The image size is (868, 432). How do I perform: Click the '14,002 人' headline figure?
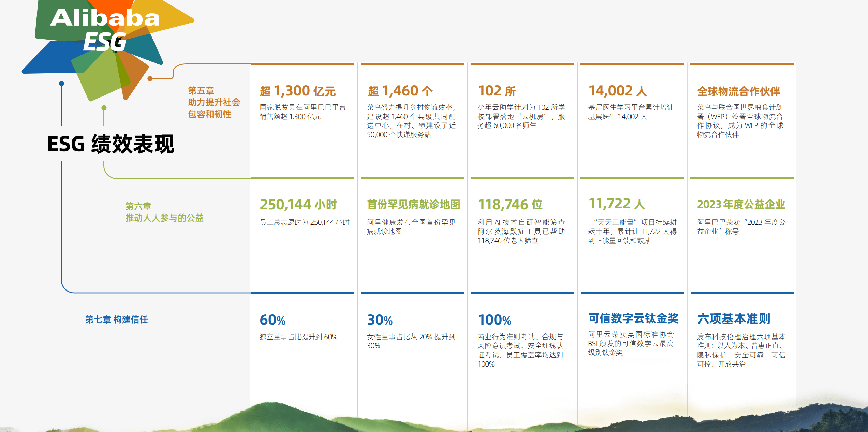click(x=618, y=91)
